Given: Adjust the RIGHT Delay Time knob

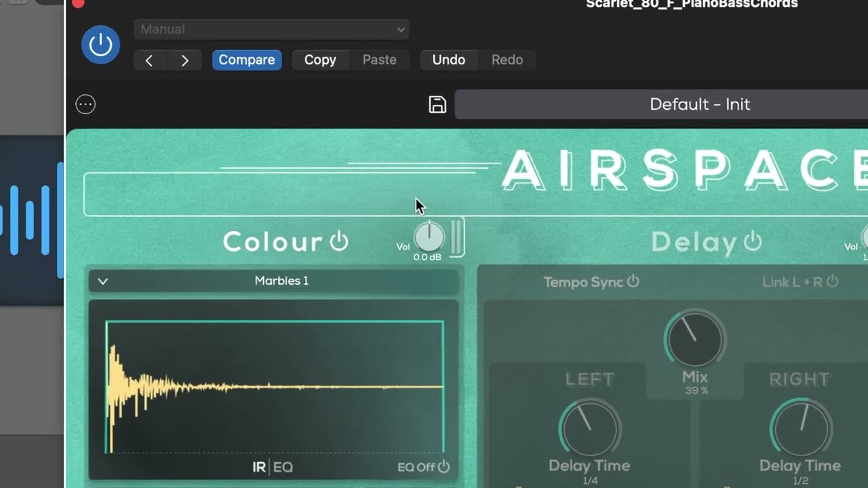Looking at the screenshot, I should pyautogui.click(x=800, y=428).
